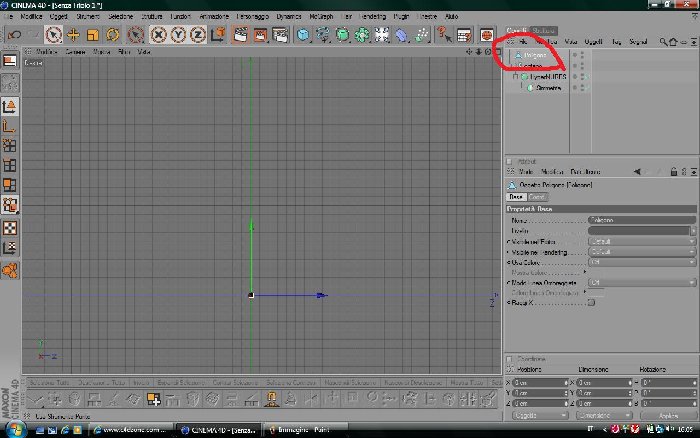700x438 pixels.
Task: Toggle the Raggi X checkbox
Action: tap(591, 303)
